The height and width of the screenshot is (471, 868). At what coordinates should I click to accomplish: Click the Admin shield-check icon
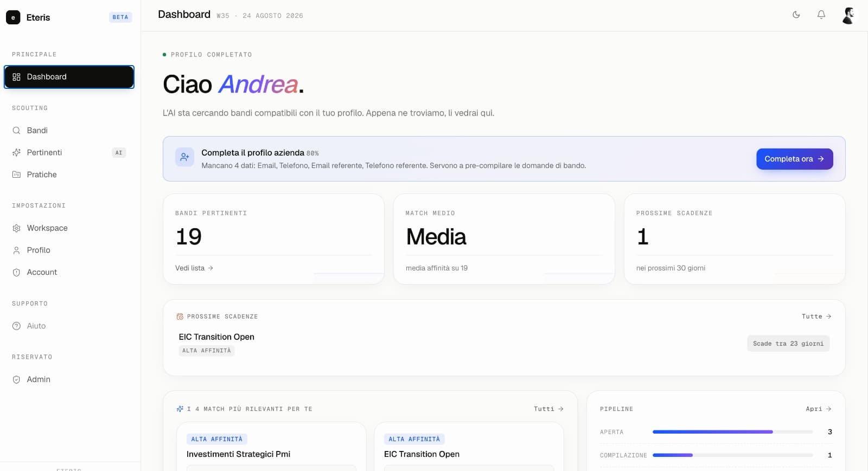(16, 380)
